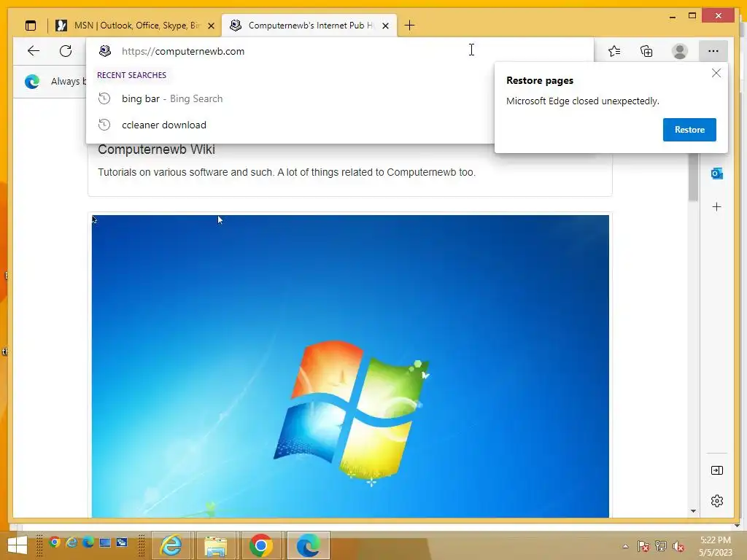747x560 pixels.
Task: Refresh the current page
Action: 66,51
